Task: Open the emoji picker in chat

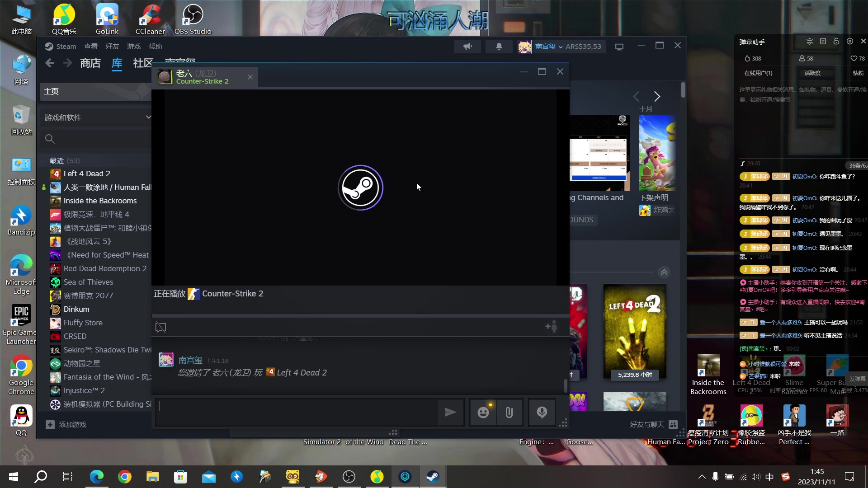Action: coord(483,412)
